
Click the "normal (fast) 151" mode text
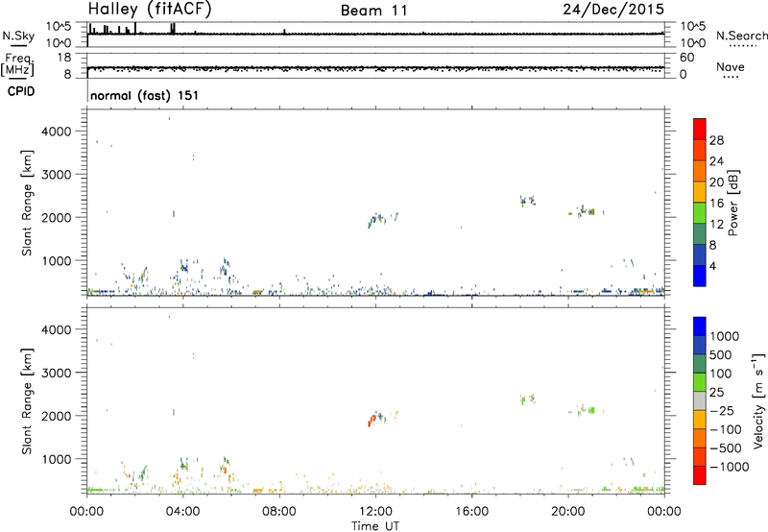tap(145, 95)
